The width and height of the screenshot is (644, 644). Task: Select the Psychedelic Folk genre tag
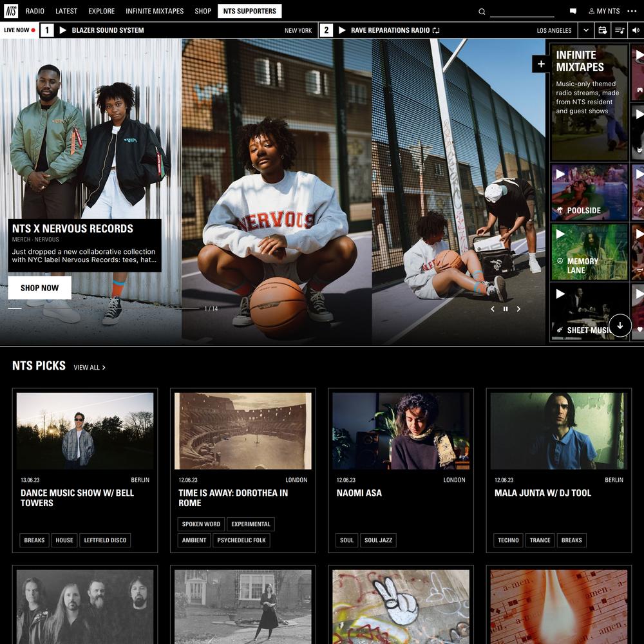tap(241, 540)
